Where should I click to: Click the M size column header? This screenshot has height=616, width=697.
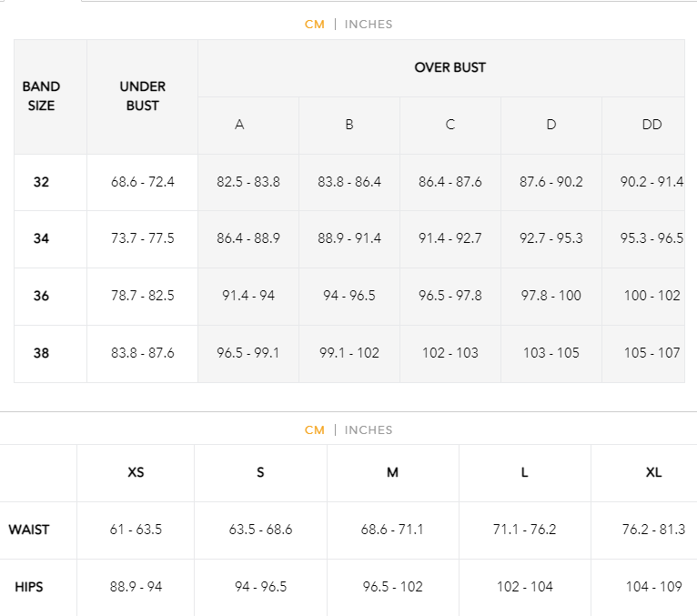[x=392, y=473]
